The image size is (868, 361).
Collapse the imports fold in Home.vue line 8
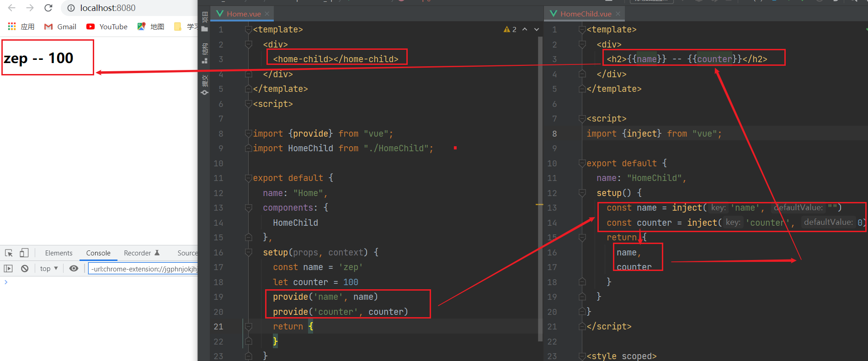click(x=249, y=133)
